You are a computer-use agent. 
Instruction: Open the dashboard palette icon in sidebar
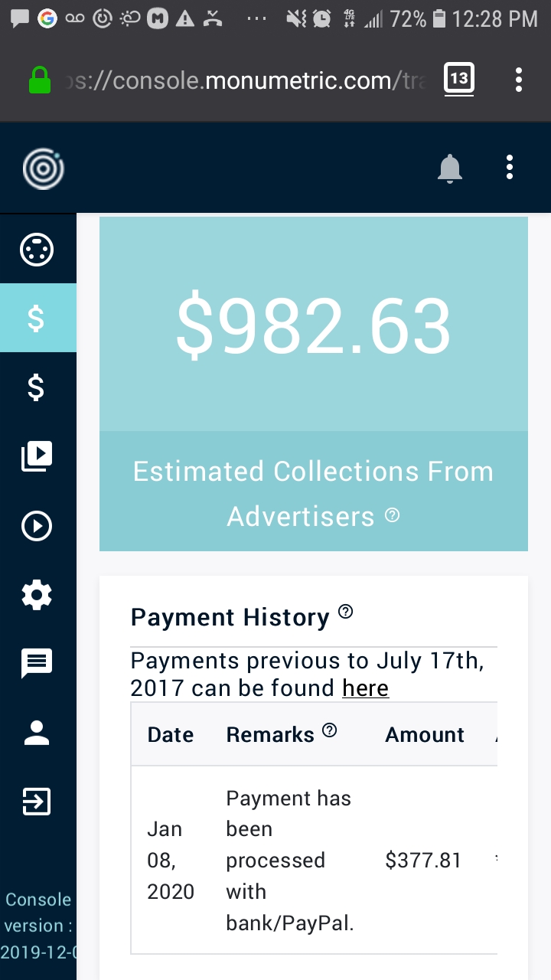coord(37,250)
